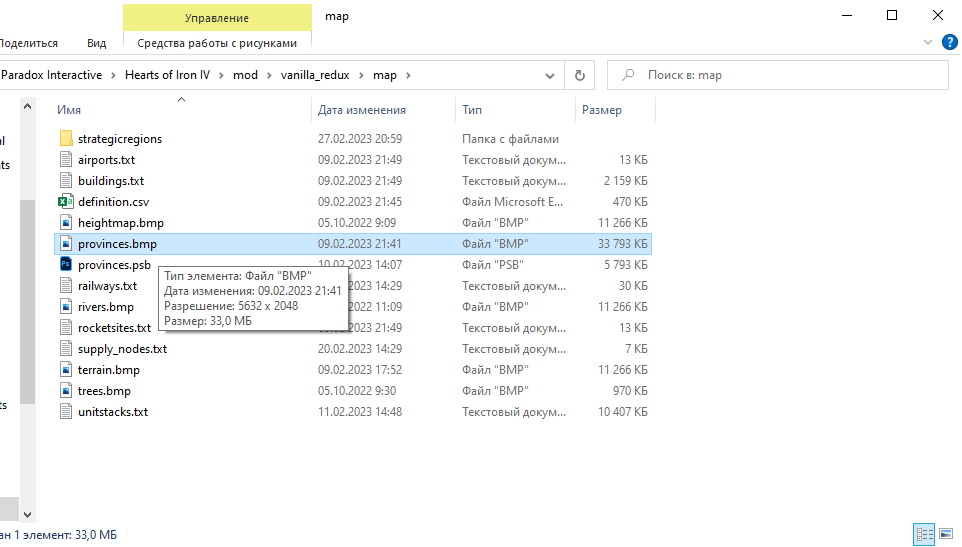Sort by Имя column header

[x=182, y=110]
